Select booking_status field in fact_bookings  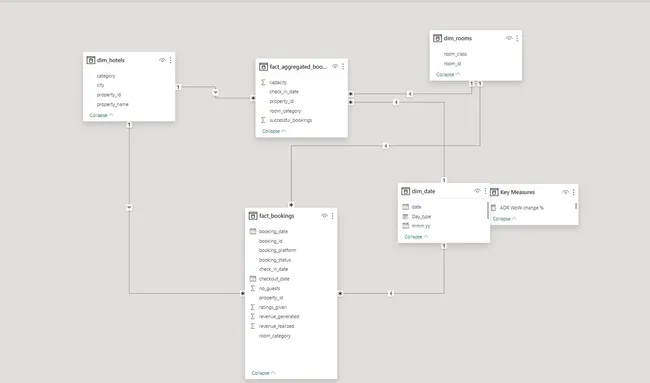tap(275, 260)
